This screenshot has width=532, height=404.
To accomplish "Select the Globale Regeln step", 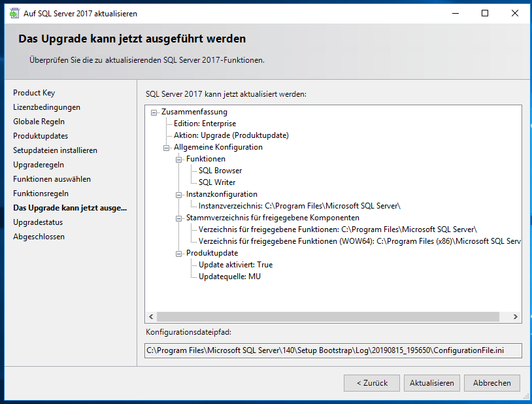I will click(x=39, y=122).
